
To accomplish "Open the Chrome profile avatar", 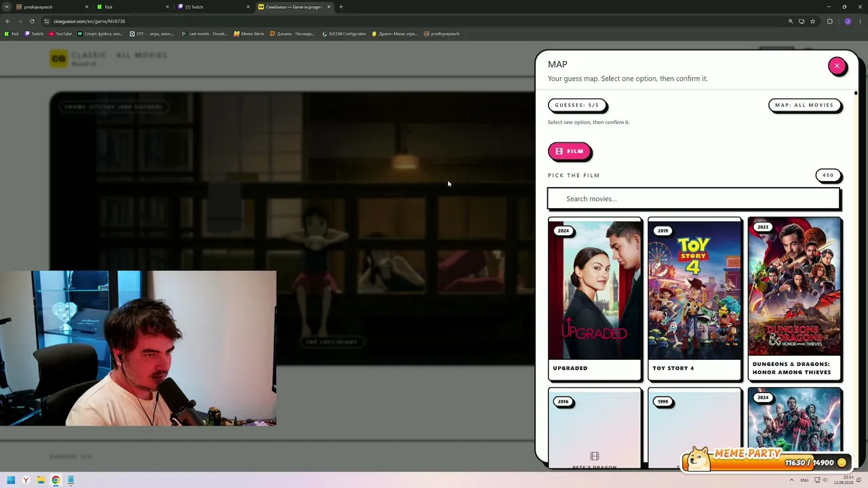I will [x=848, y=21].
